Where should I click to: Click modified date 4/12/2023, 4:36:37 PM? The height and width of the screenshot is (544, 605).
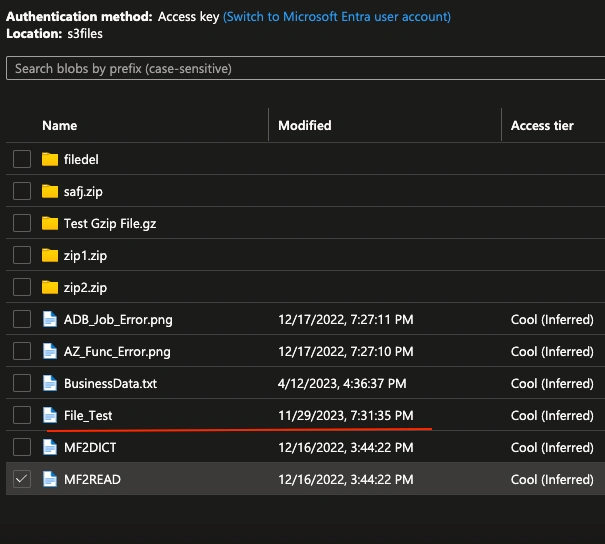tap(342, 384)
